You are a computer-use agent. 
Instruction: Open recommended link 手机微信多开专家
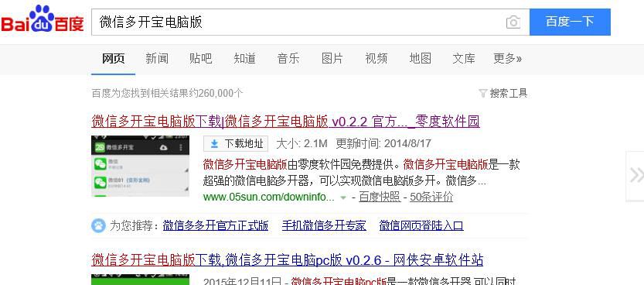click(x=324, y=225)
